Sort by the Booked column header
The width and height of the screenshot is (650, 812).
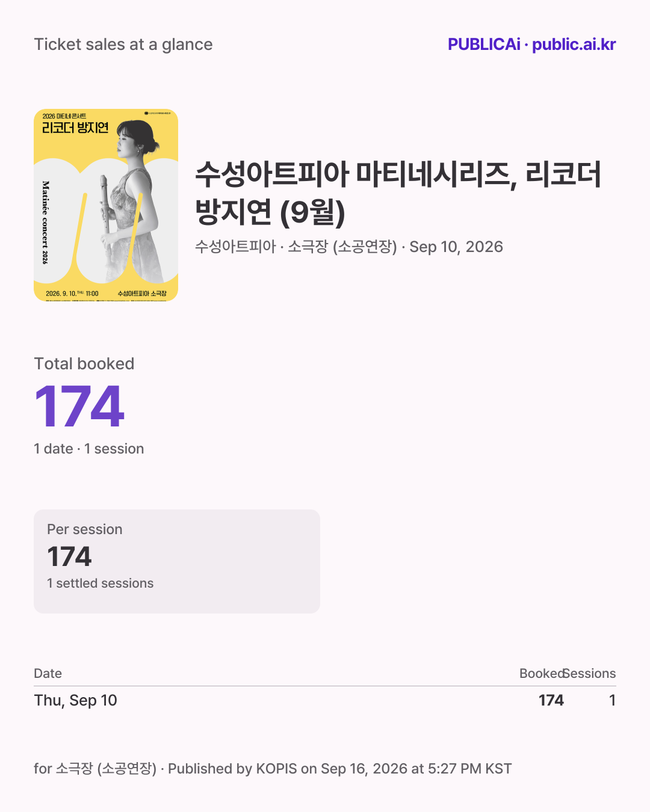[x=541, y=674]
